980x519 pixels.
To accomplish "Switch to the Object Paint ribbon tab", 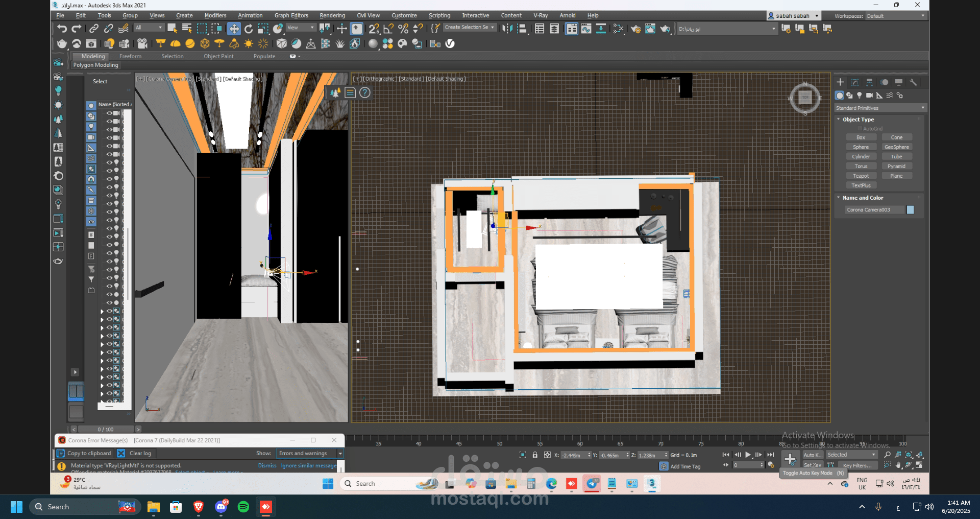I will 218,56.
